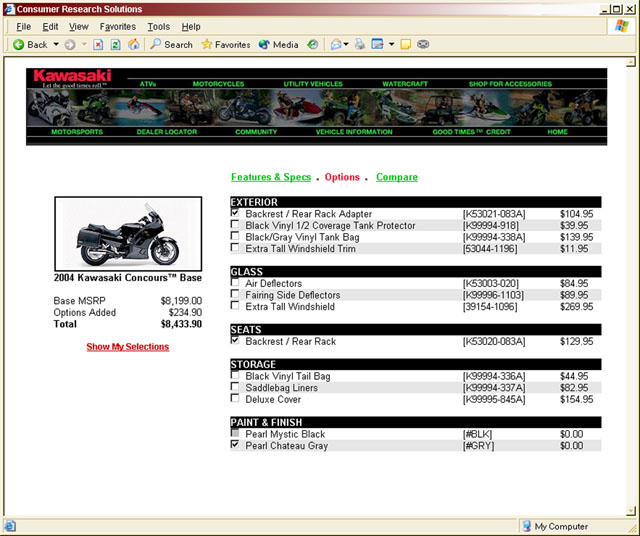Image resolution: width=640 pixels, height=536 pixels.
Task: Check Saddlebag Liners option
Action: [235, 386]
